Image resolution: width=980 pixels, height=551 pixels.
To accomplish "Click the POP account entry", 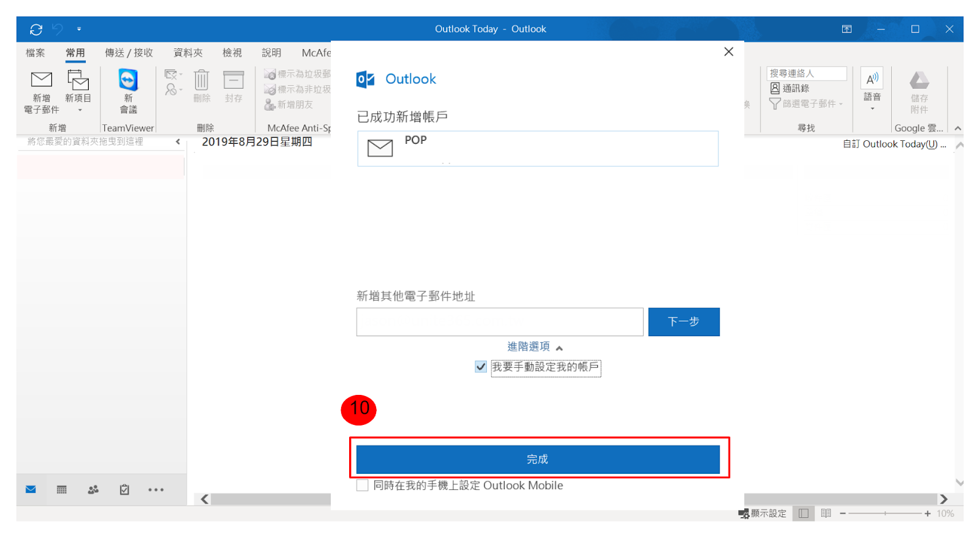I will [538, 148].
